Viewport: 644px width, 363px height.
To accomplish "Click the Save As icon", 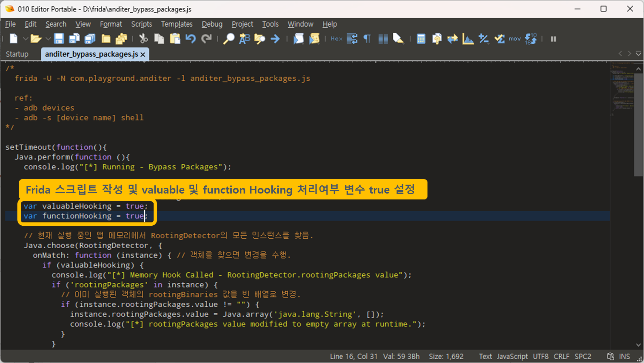I will click(x=74, y=38).
